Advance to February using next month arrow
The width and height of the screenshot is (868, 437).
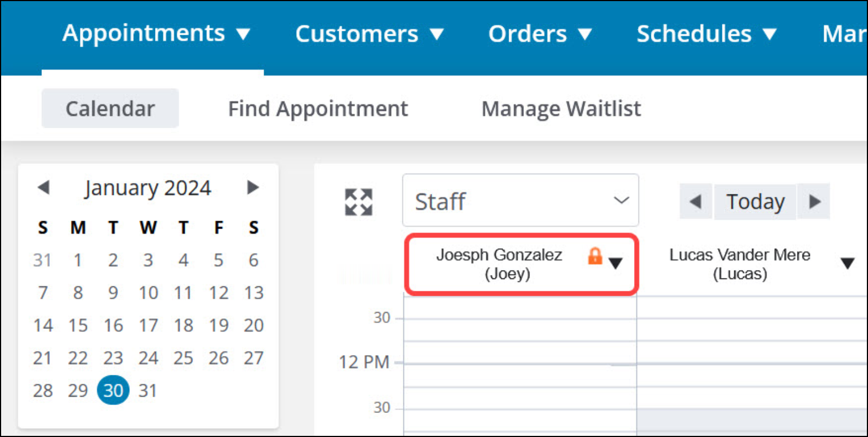pos(253,188)
